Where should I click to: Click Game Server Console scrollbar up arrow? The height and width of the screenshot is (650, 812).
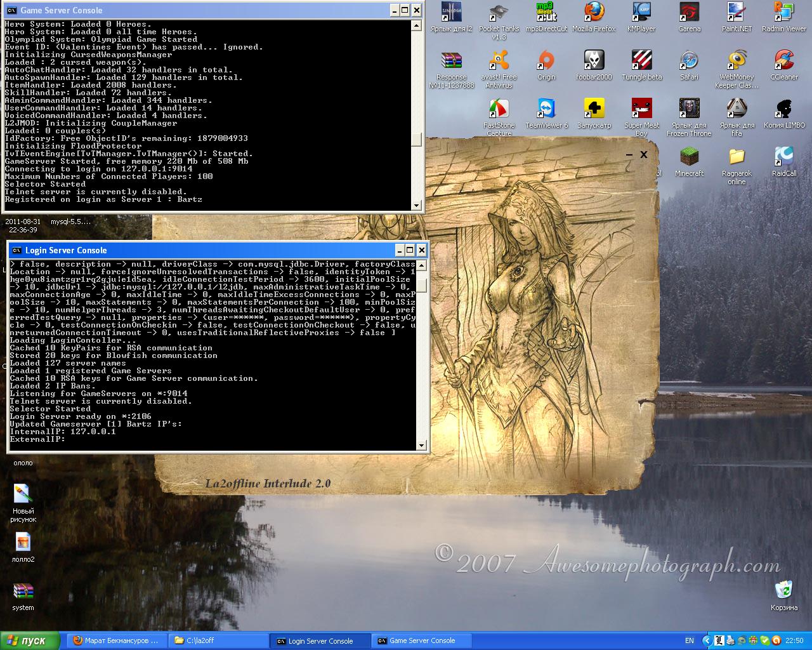tap(417, 25)
